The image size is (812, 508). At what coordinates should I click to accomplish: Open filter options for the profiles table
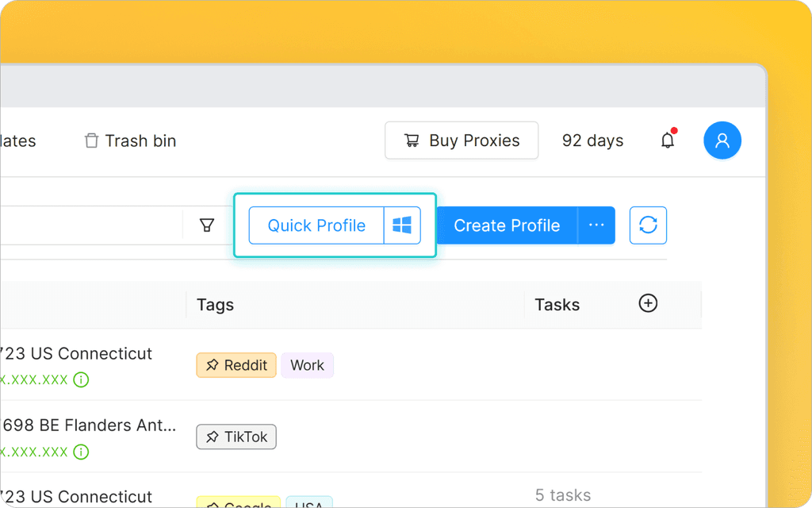[206, 225]
